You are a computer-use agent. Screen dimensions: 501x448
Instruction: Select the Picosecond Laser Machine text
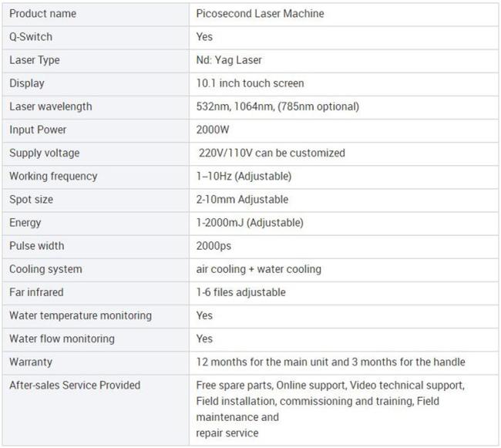[x=260, y=14]
